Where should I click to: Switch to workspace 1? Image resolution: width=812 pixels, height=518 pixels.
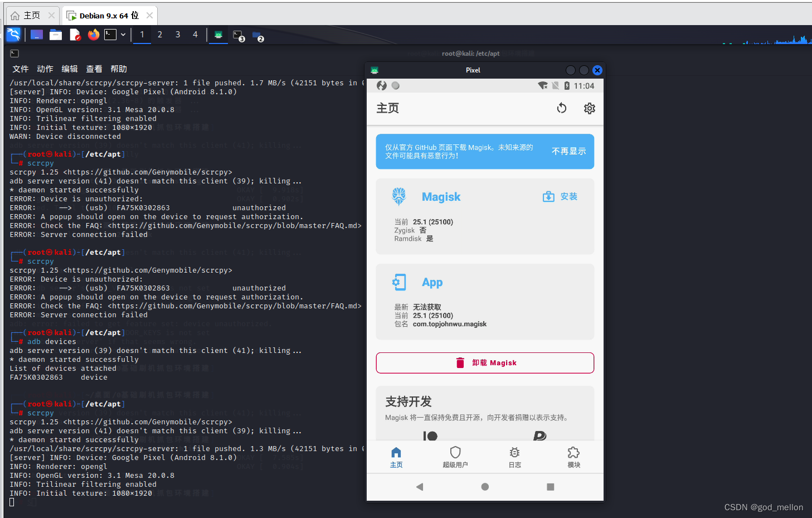pyautogui.click(x=142, y=35)
